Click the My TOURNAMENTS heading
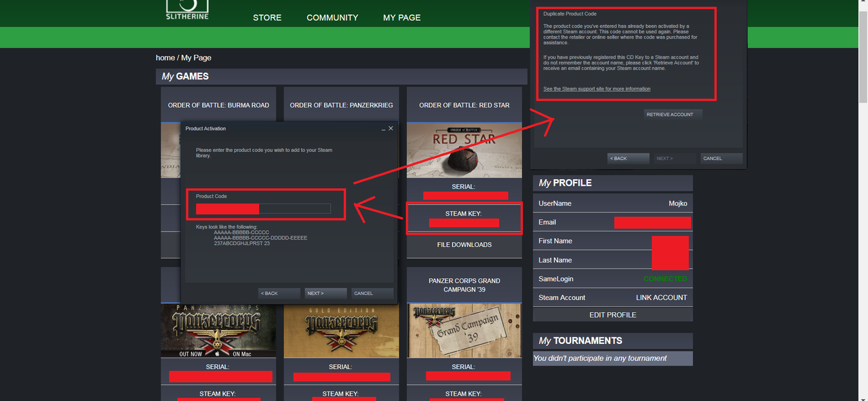Screen dimensions: 868x401 pos(580,341)
